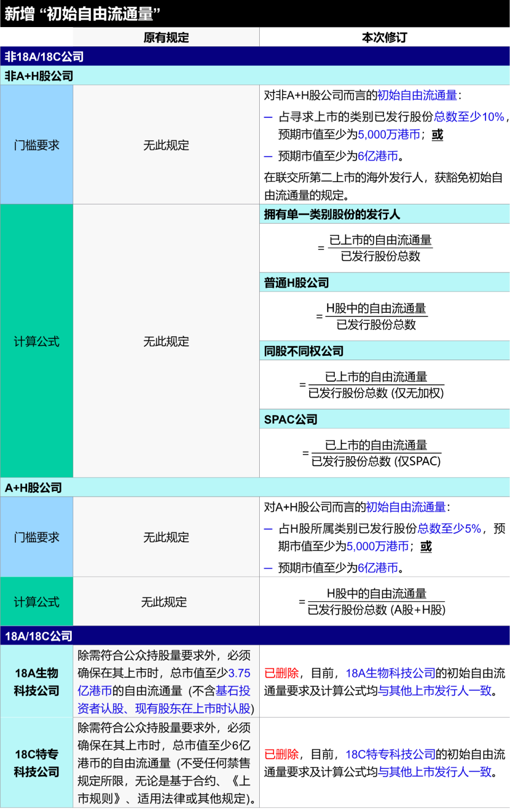Click the SPAC公司 formula subheading
The height and width of the screenshot is (812, 510).
point(290,419)
